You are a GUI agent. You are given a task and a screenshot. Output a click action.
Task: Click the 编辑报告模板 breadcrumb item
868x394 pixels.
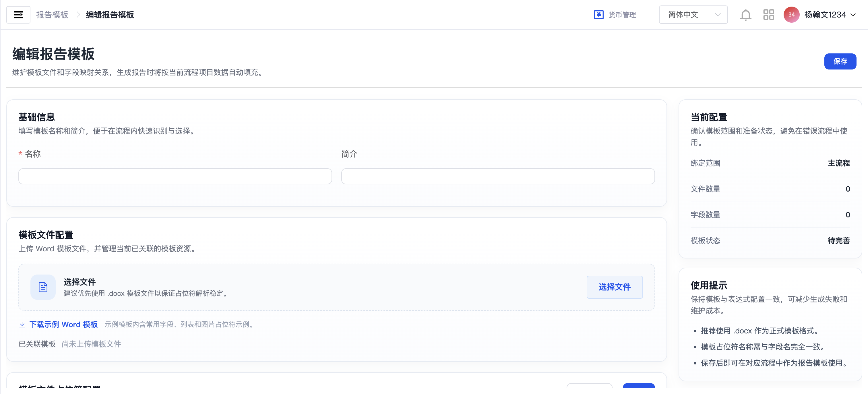click(x=110, y=15)
